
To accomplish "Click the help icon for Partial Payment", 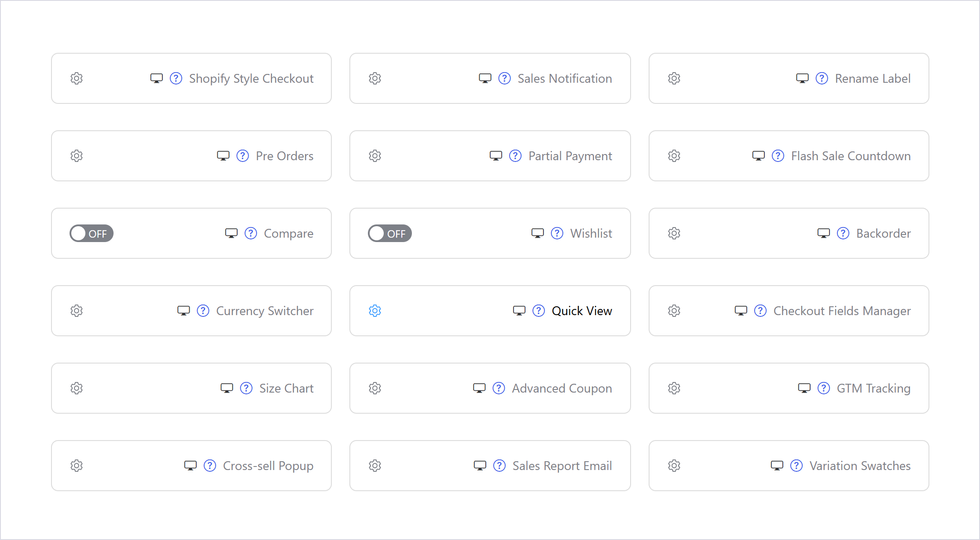I will (515, 156).
